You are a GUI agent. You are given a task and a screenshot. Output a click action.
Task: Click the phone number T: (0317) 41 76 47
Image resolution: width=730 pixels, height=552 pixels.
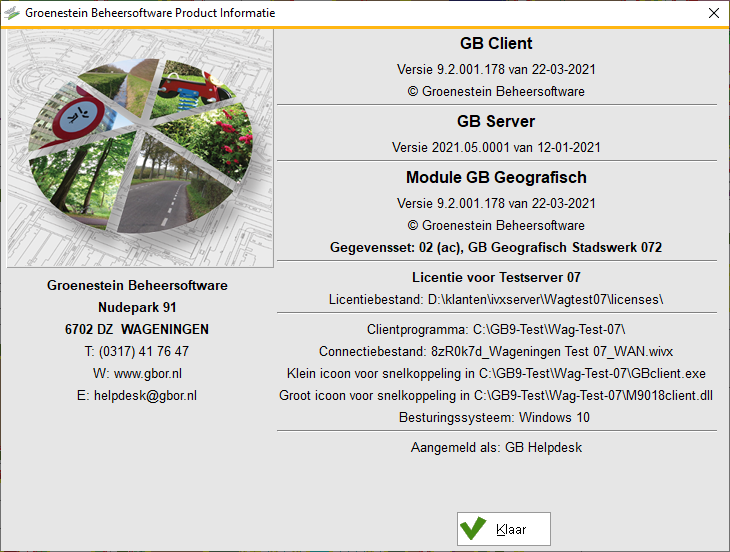tap(137, 351)
